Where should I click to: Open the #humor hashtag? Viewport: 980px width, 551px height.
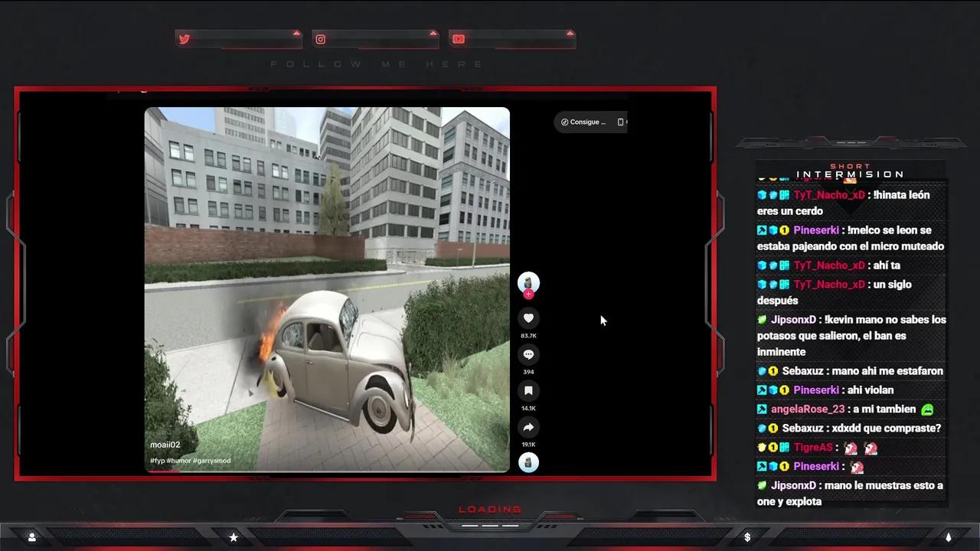tap(178, 461)
